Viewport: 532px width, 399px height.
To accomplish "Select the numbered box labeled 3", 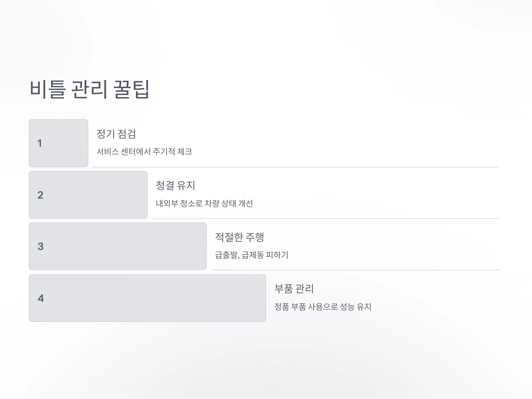I will tap(118, 246).
